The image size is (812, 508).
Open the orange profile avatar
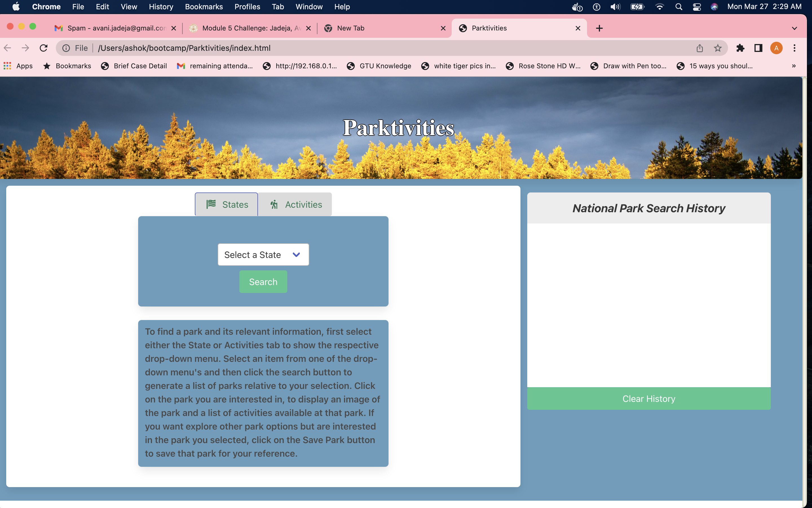point(776,48)
